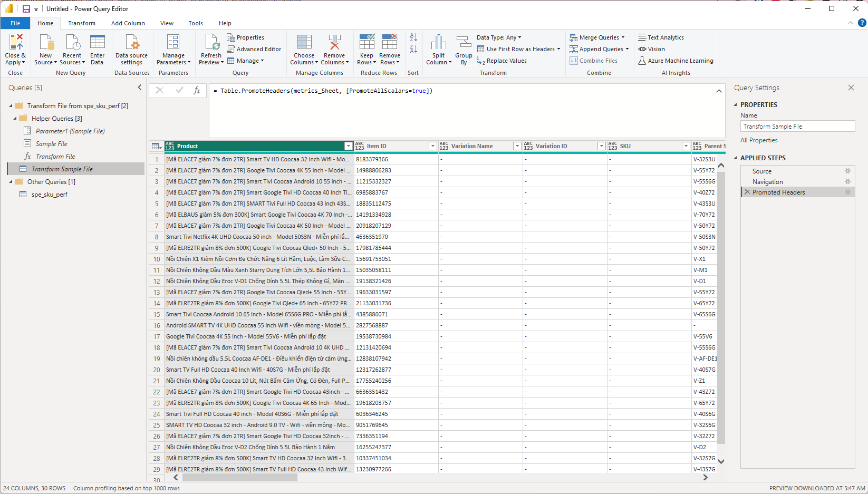Viewport: 868px width, 494px height.
Task: Open Data source settings
Action: (x=131, y=50)
